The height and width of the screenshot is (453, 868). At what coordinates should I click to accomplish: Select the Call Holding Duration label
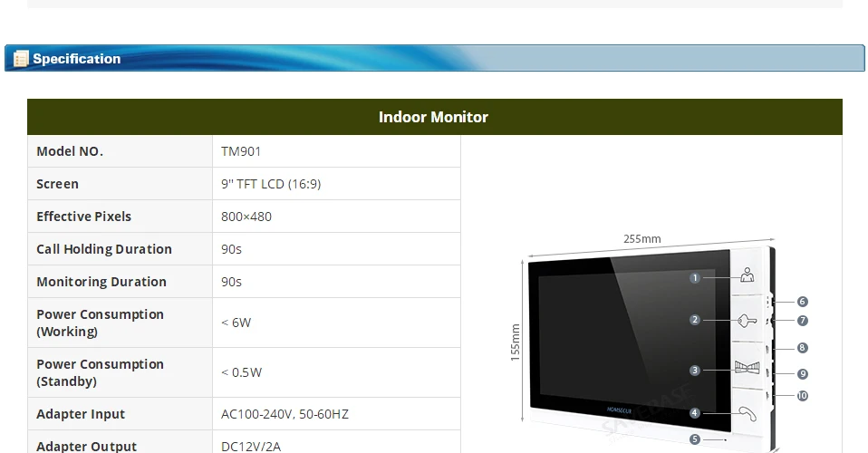(104, 249)
